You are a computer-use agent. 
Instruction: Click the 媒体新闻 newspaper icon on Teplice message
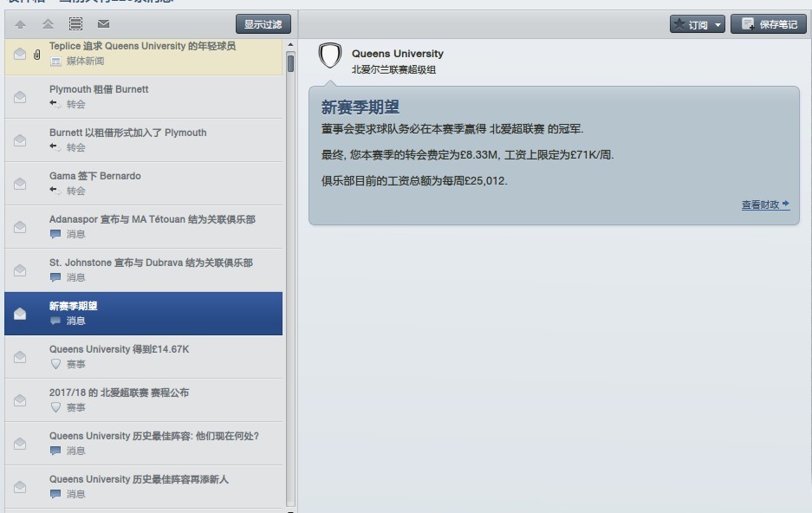pos(56,61)
